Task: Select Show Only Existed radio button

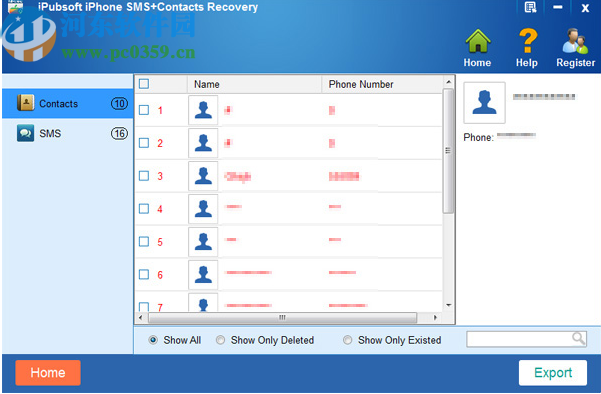Action: point(348,340)
